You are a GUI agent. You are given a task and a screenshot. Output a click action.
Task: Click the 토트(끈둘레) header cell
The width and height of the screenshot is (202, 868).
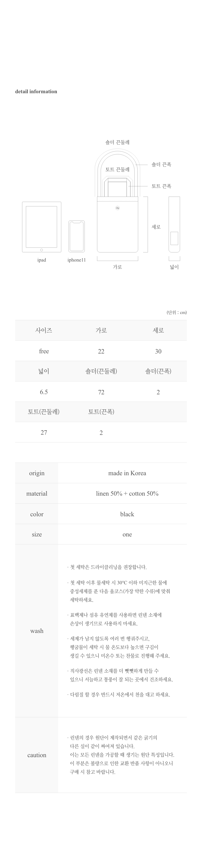[x=44, y=412]
